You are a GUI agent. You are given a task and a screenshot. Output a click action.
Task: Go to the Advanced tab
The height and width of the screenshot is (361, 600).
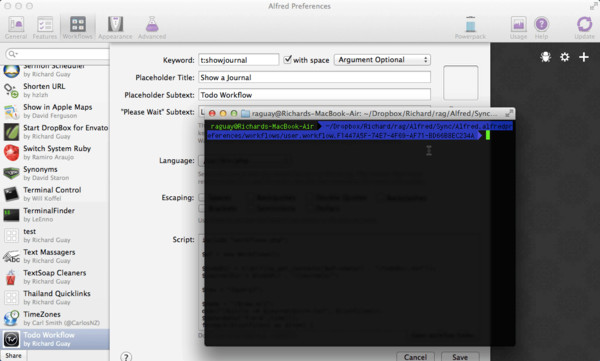152,28
